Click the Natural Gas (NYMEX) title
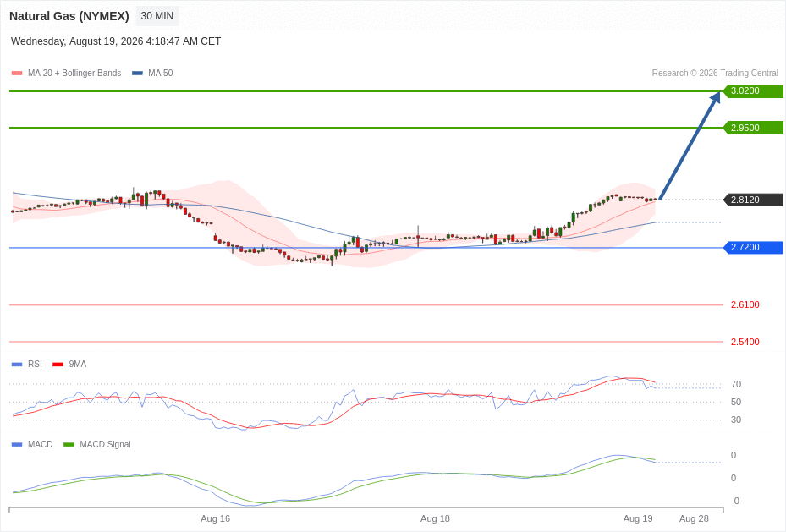 pyautogui.click(x=69, y=16)
